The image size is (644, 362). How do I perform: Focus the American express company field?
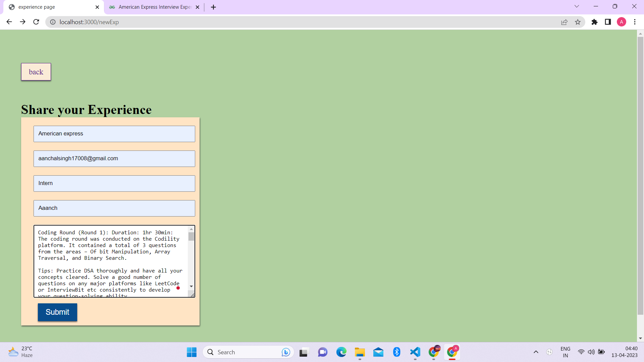click(114, 134)
